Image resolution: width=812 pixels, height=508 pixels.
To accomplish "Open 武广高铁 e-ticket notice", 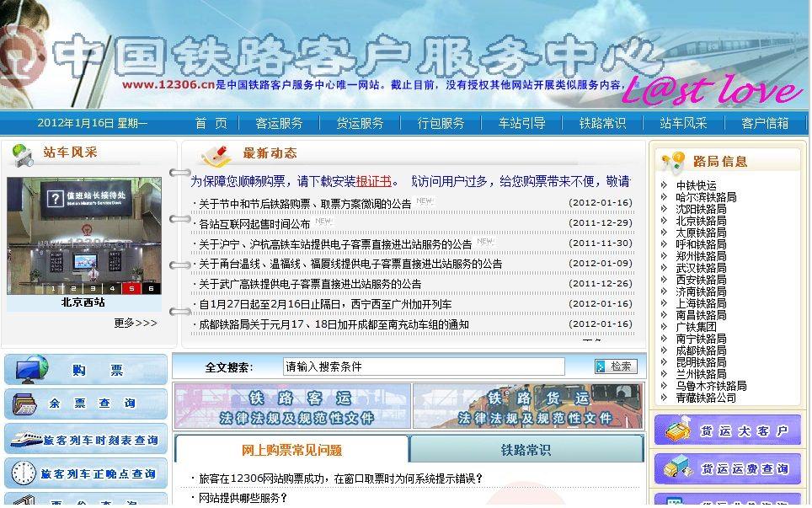I will pos(310,284).
